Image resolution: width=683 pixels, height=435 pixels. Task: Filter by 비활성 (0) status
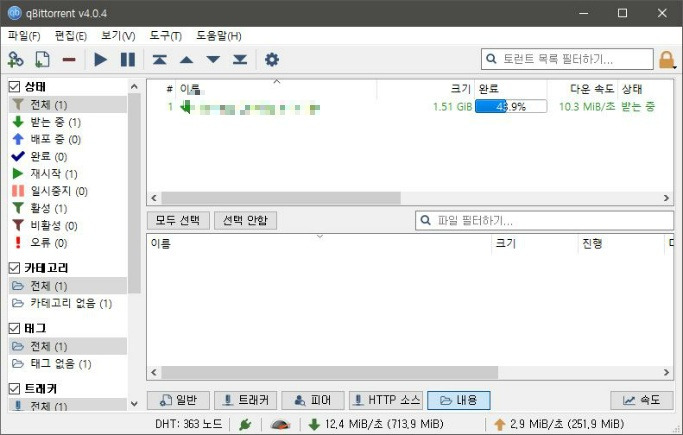(x=68, y=226)
